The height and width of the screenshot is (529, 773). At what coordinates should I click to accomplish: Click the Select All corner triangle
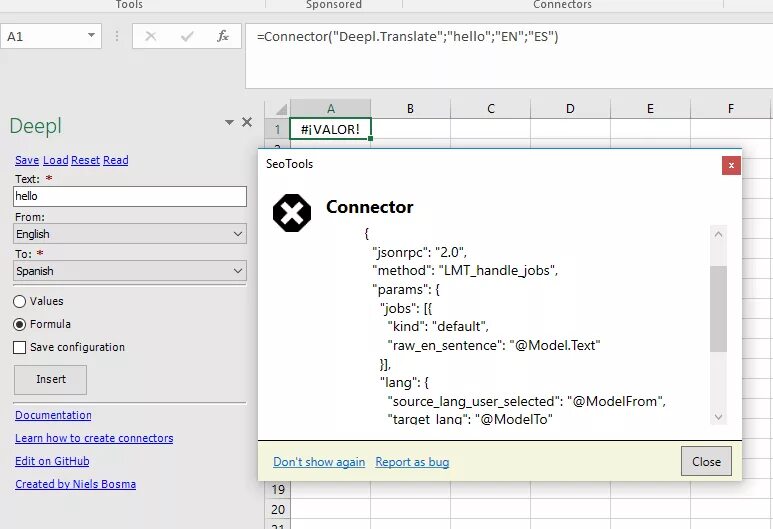(x=281, y=109)
